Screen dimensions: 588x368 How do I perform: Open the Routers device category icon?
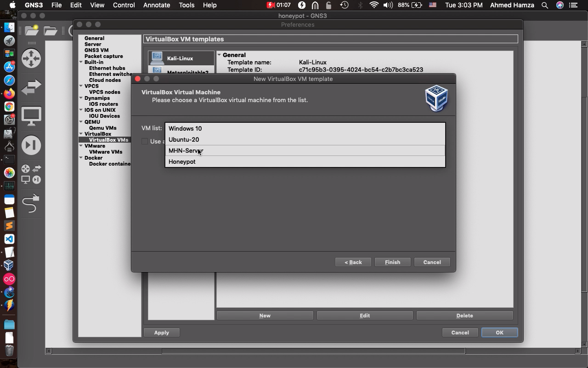click(31, 58)
